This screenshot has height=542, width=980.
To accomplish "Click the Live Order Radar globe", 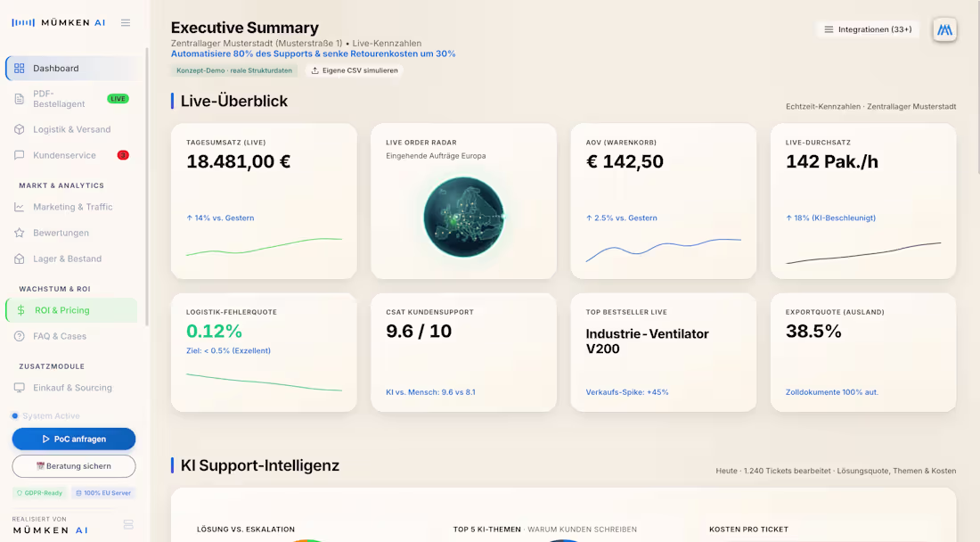I will tap(464, 217).
